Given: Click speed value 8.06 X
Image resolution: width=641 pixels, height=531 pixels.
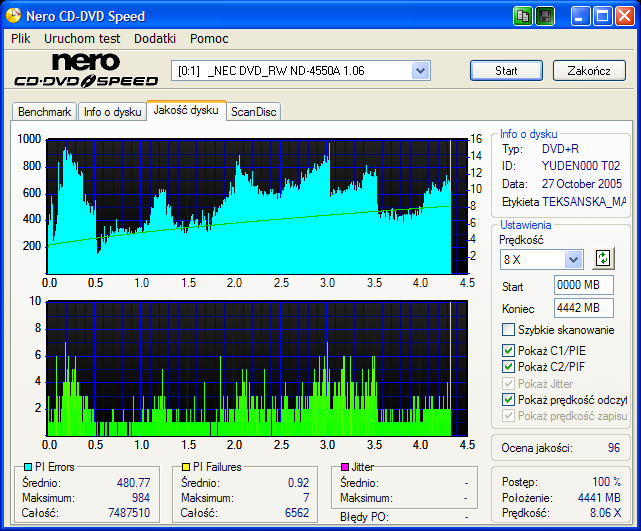Looking at the screenshot, I should pyautogui.click(x=605, y=513).
